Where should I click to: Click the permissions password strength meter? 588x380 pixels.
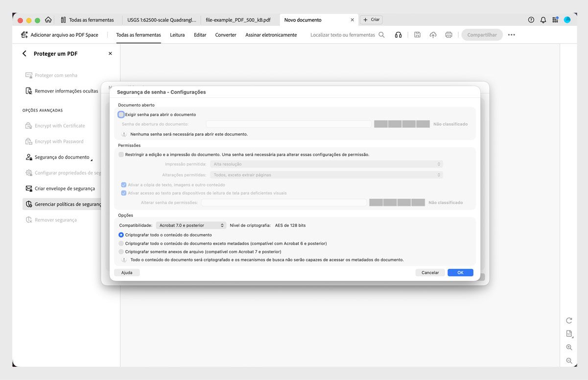pyautogui.click(x=397, y=202)
